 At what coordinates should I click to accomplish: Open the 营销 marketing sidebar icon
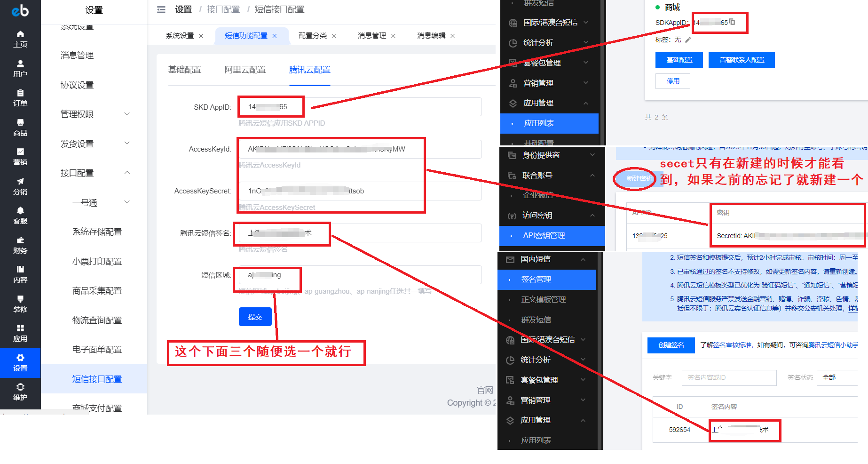20,157
